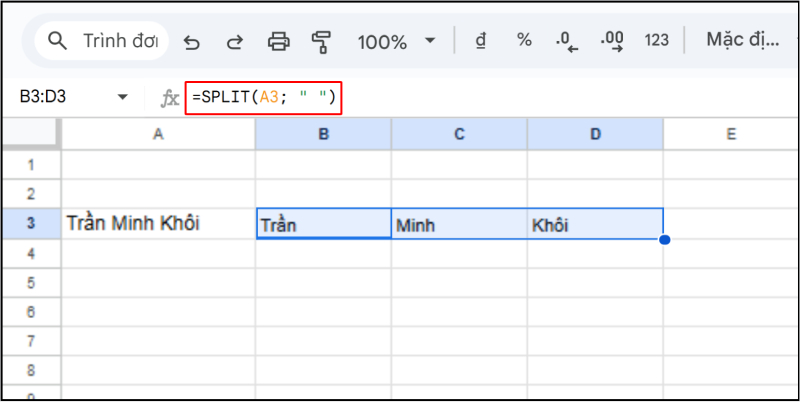Select row 3 header
This screenshot has width=800, height=402.
point(30,223)
